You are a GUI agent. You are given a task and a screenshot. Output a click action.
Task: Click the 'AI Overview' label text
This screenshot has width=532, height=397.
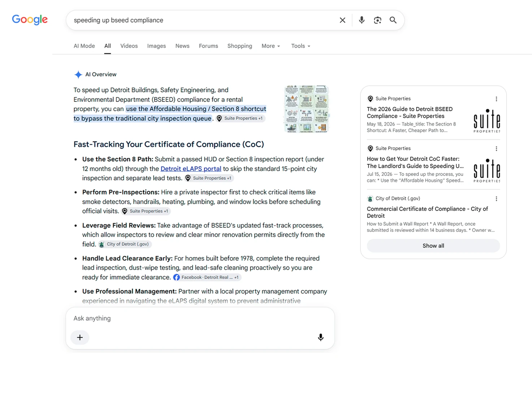pyautogui.click(x=101, y=74)
